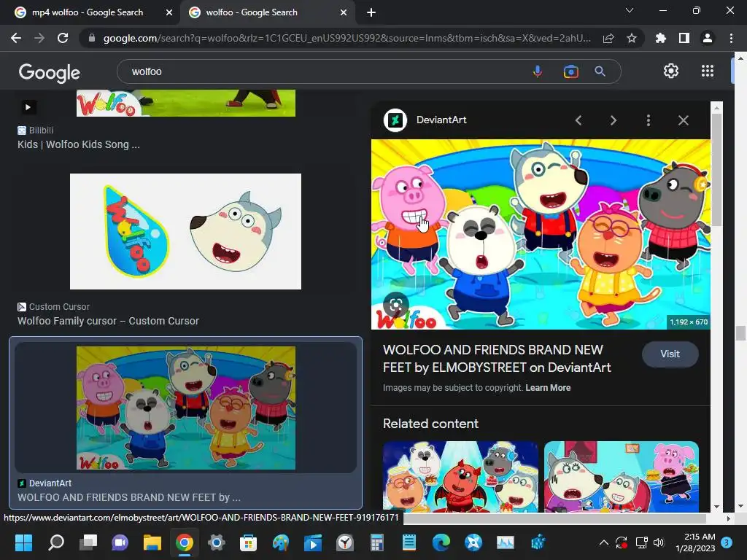The height and width of the screenshot is (560, 747).
Task: Open Google quick settings gear
Action: [671, 71]
